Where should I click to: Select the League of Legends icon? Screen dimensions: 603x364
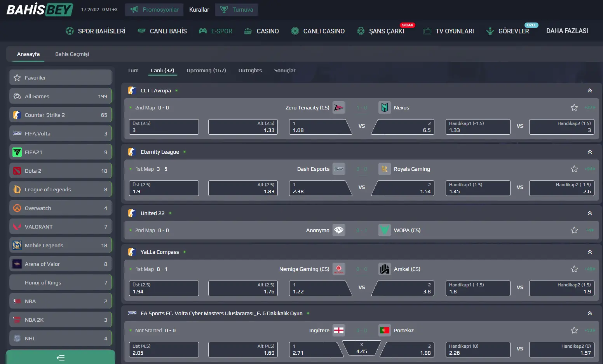coord(17,189)
